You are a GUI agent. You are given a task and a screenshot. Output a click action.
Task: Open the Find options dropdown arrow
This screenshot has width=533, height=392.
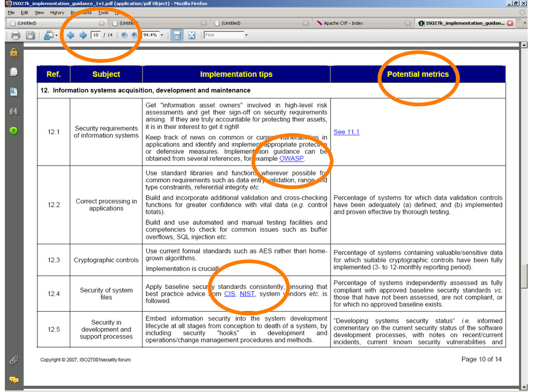246,35
